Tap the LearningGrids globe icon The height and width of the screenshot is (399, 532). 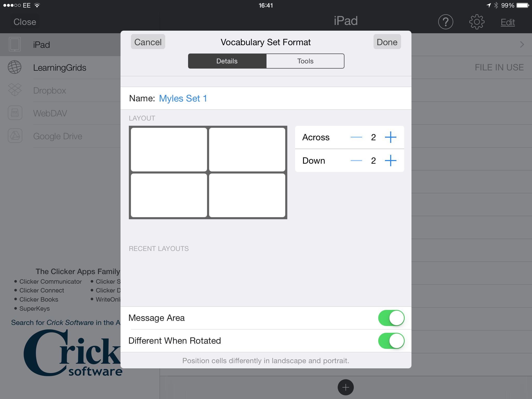[x=15, y=67]
